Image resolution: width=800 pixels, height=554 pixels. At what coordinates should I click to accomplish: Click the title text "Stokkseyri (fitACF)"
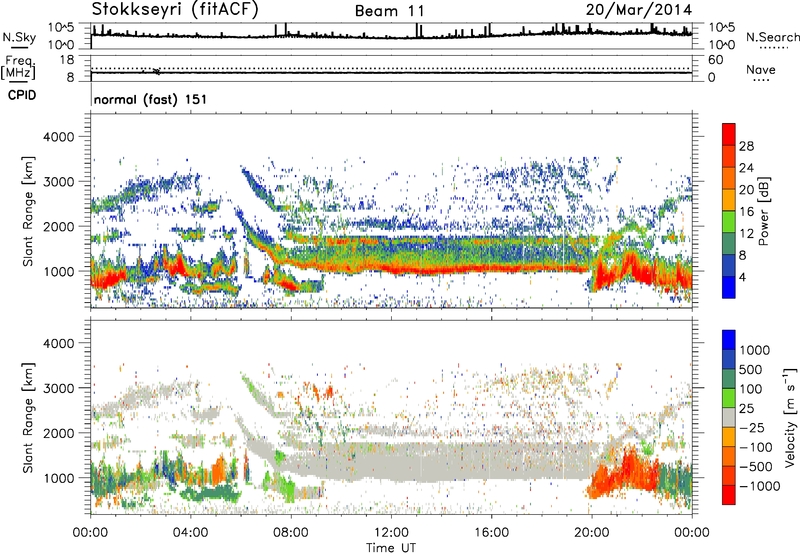(176, 9)
